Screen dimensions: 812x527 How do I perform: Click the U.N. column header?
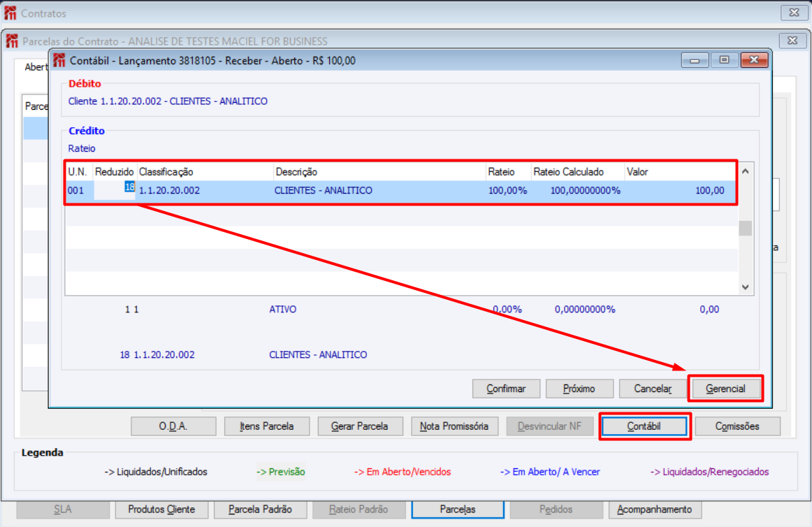(x=79, y=172)
